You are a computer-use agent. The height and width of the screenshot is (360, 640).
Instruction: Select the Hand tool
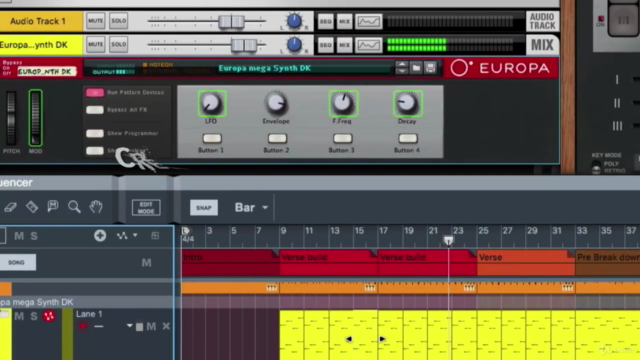point(96,207)
